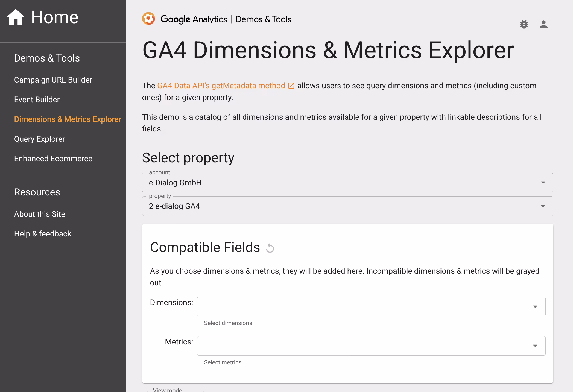This screenshot has width=573, height=392.
Task: Select Dimensions & Metrics Explorer in sidebar
Action: click(x=68, y=119)
